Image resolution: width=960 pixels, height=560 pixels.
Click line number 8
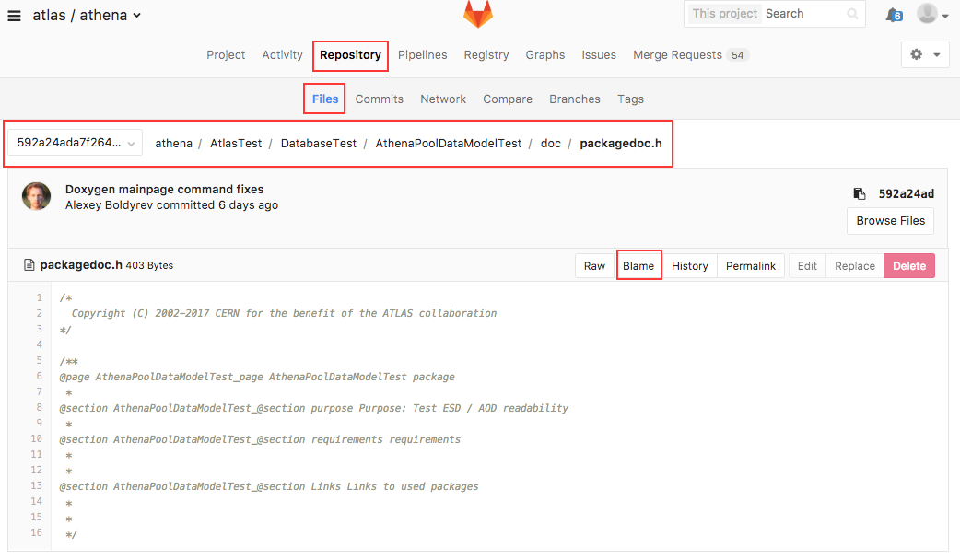pos(40,408)
